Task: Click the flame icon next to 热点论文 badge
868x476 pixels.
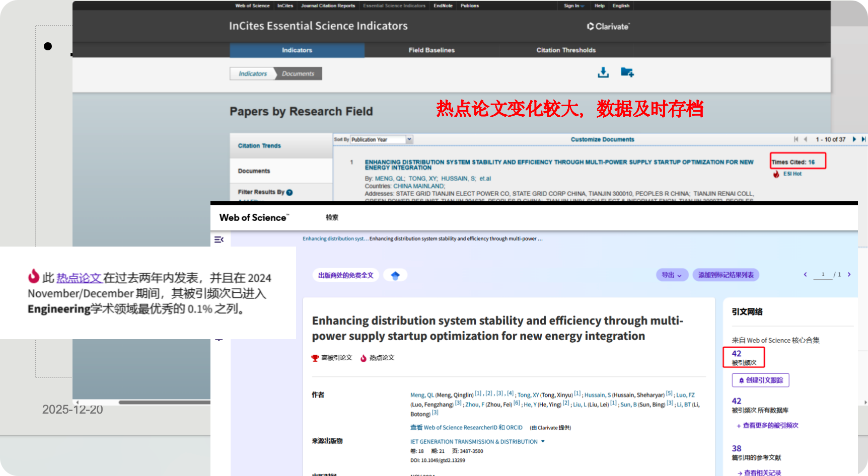Action: 364,358
